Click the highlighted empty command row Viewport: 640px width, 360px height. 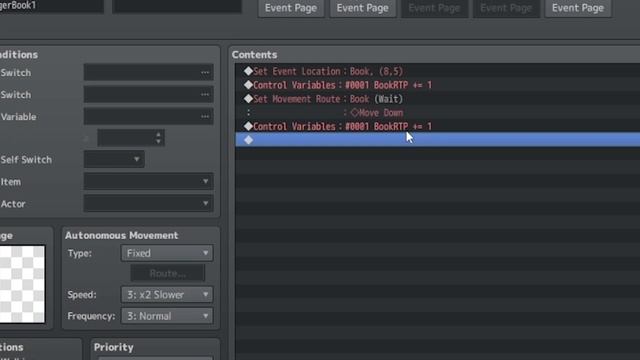tap(438, 140)
